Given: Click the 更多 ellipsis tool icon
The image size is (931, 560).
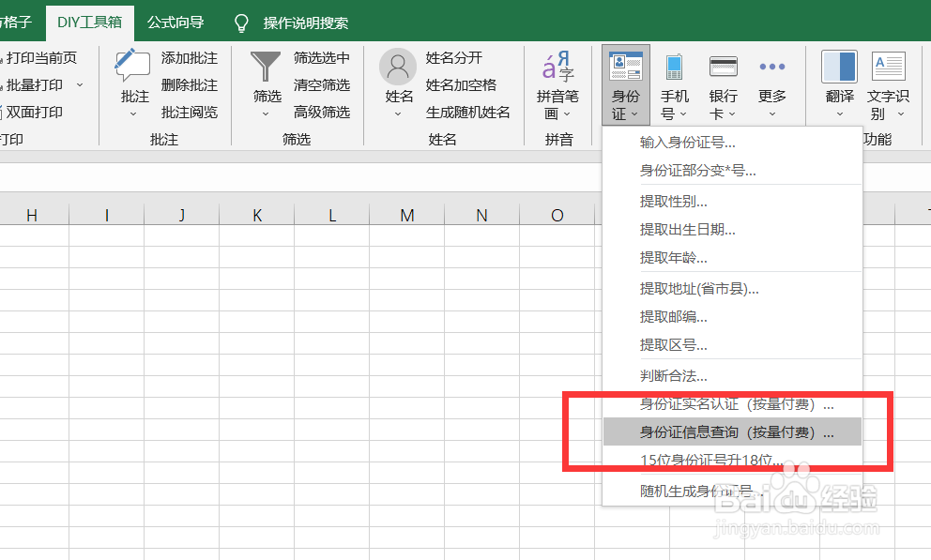Looking at the screenshot, I should [771, 66].
